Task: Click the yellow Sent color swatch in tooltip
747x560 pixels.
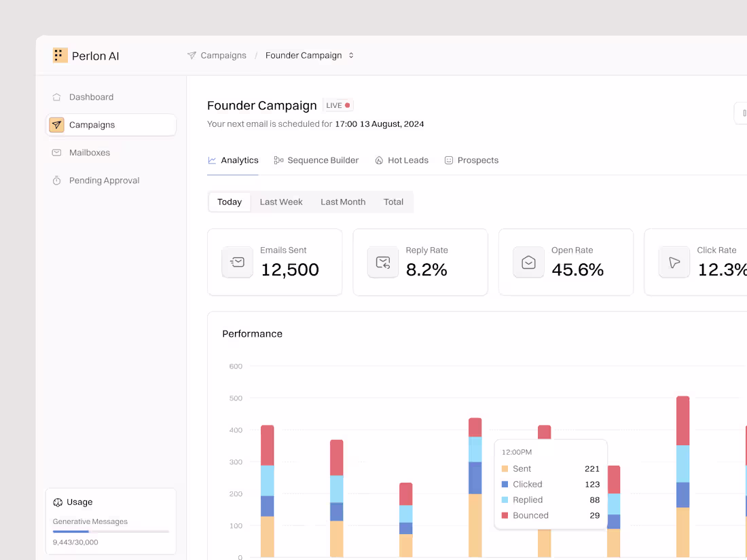Action: pos(505,468)
